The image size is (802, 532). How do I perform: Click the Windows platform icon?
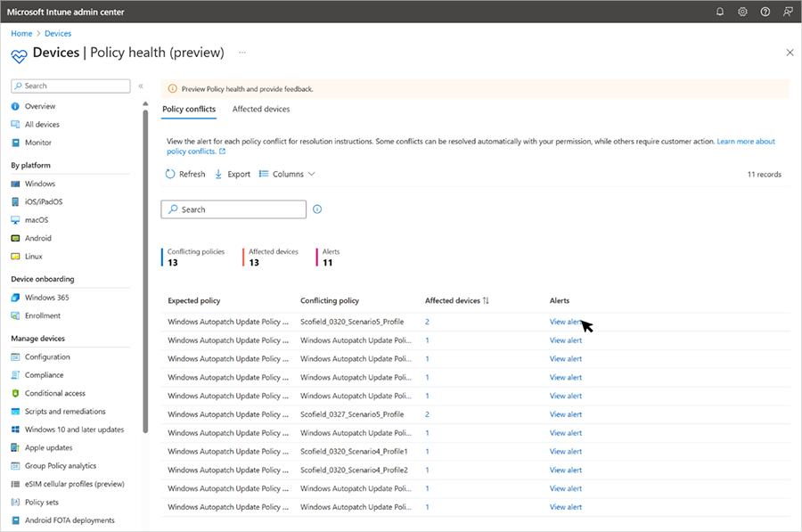pyautogui.click(x=15, y=184)
